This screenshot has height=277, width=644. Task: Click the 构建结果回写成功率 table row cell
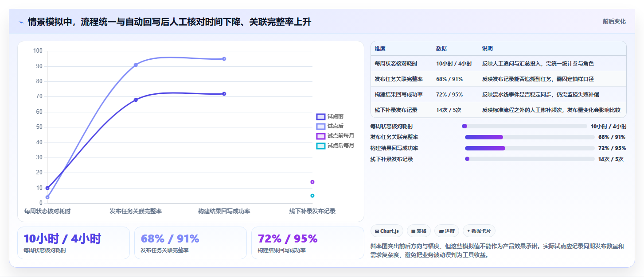coord(398,95)
